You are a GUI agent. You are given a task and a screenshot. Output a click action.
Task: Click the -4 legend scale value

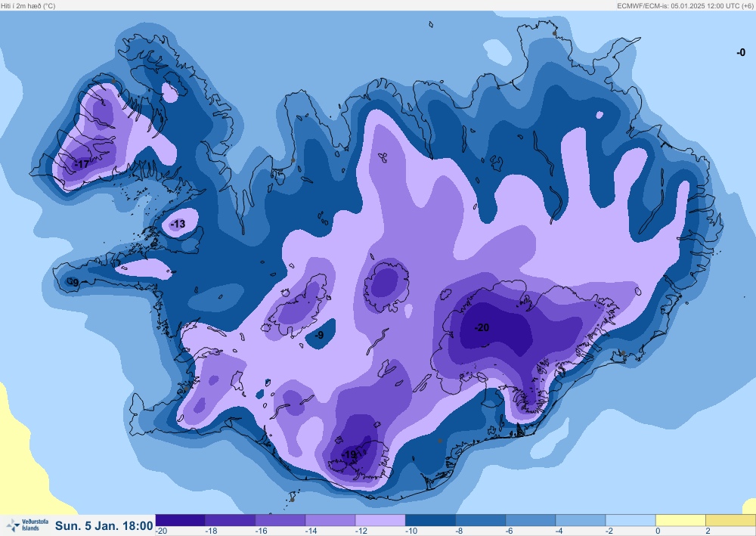tap(560, 531)
